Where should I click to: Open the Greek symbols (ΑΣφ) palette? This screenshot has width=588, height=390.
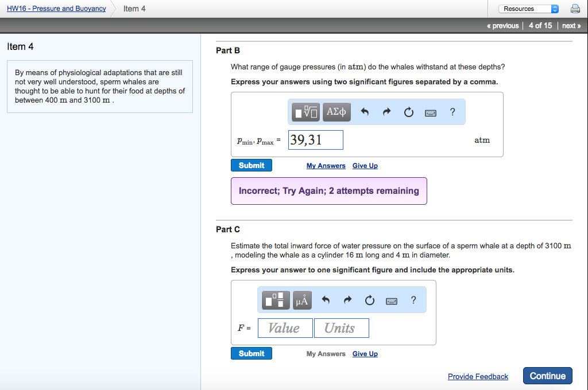tap(336, 112)
